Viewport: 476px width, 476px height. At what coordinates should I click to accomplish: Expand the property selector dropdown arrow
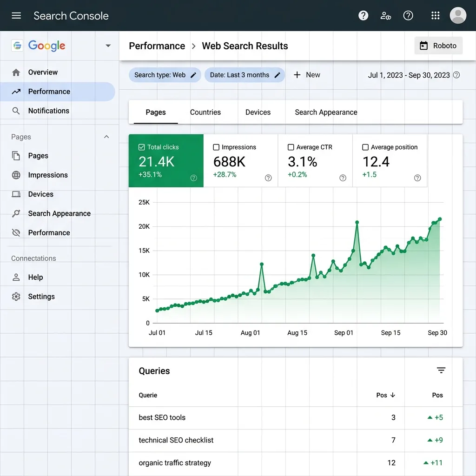[x=108, y=46]
